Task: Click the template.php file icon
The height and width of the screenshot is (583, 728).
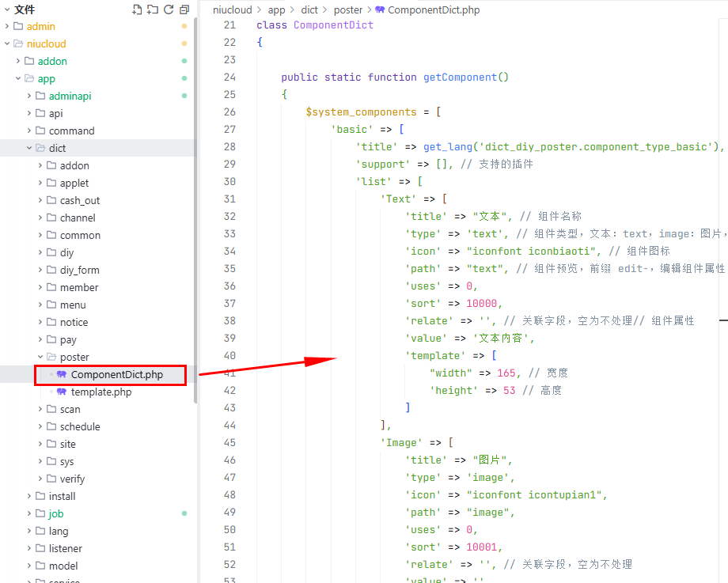Action: (62, 392)
